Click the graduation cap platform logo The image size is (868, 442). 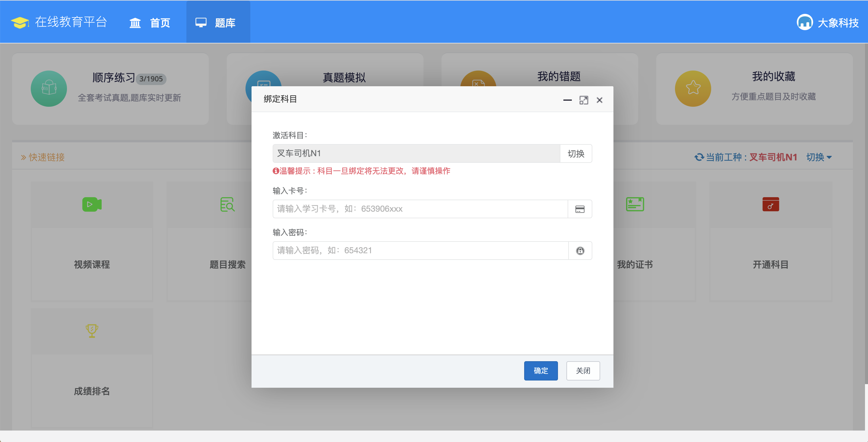(x=20, y=23)
